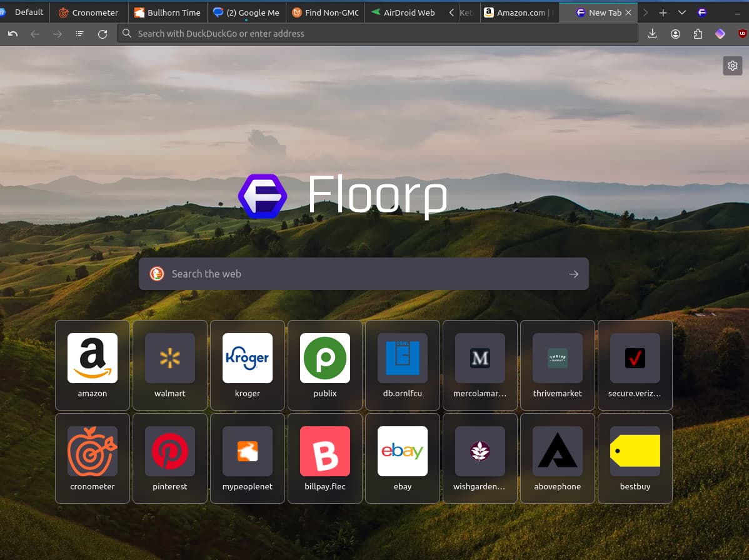Click the purple diamond toolbar icon

(x=720, y=34)
